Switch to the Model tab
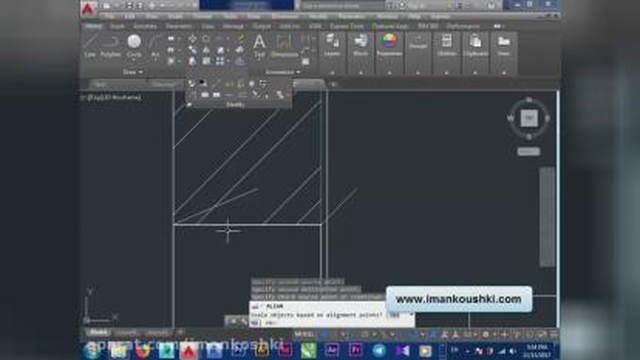 [98, 332]
